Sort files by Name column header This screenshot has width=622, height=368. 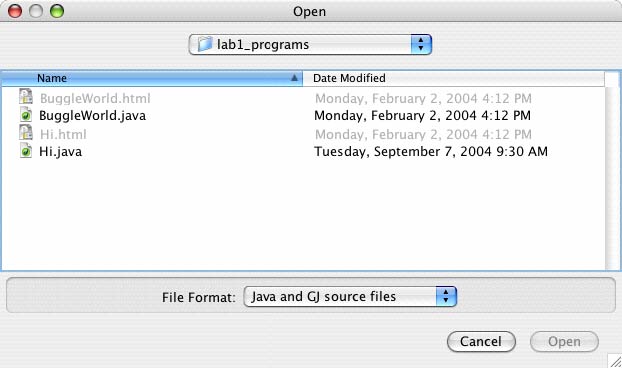click(152, 78)
